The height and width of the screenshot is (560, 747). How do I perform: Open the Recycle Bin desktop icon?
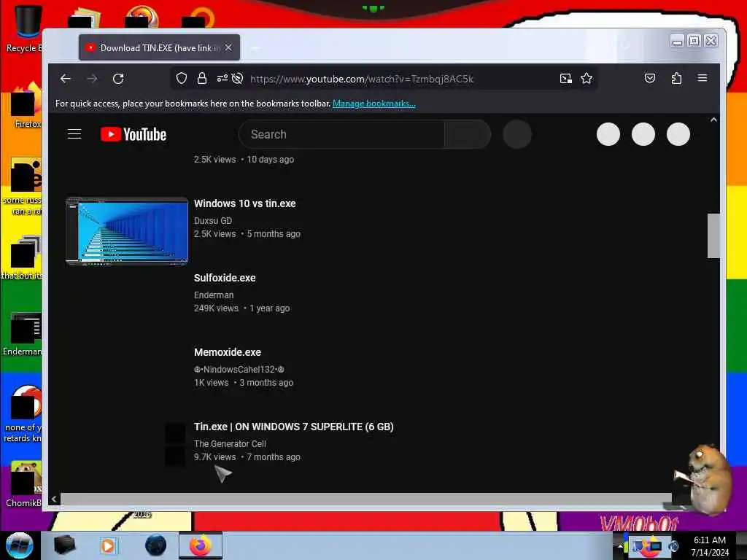pyautogui.click(x=26, y=28)
